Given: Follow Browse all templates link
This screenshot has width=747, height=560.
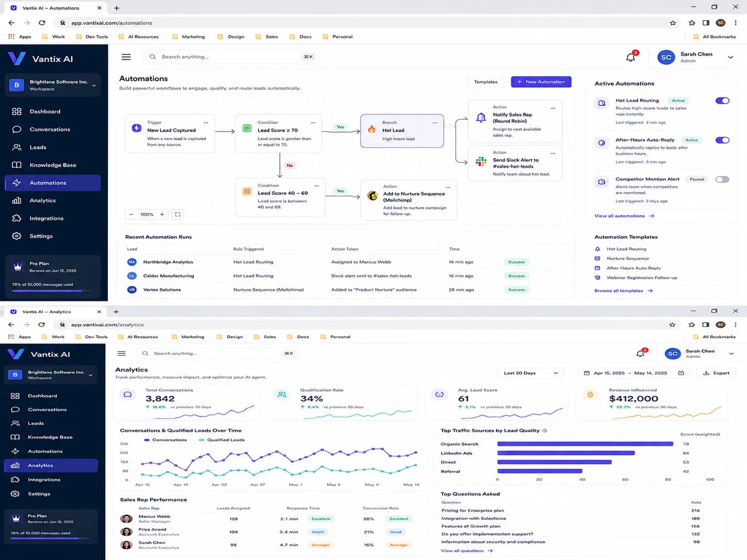Looking at the screenshot, I should pos(623,291).
